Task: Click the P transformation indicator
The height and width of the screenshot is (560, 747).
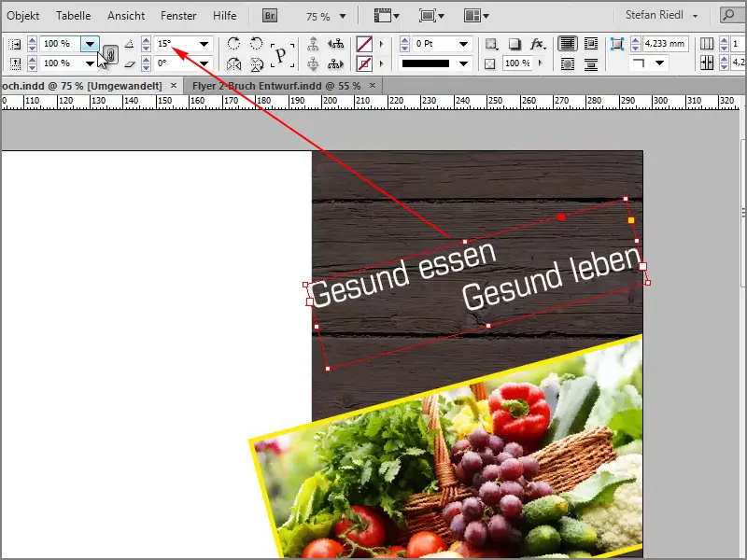Action: tap(282, 55)
